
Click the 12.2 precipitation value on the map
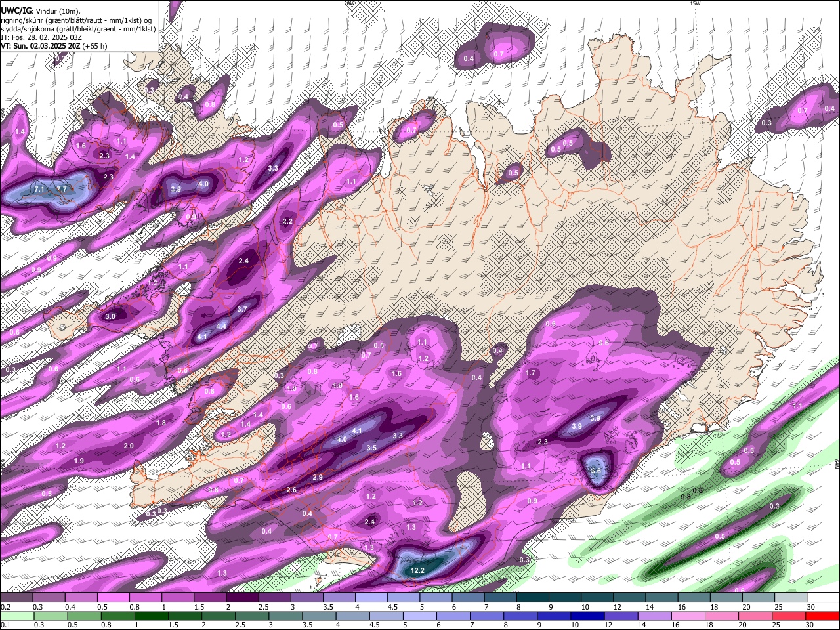(417, 571)
